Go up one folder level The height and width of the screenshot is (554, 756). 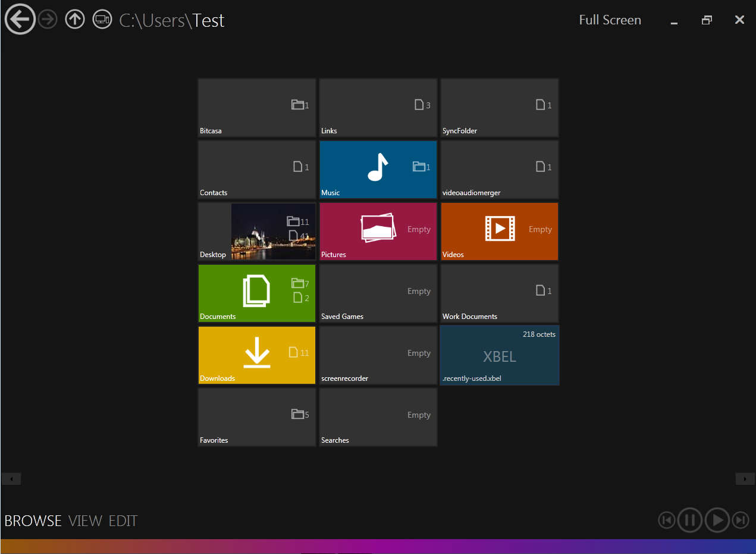(75, 20)
